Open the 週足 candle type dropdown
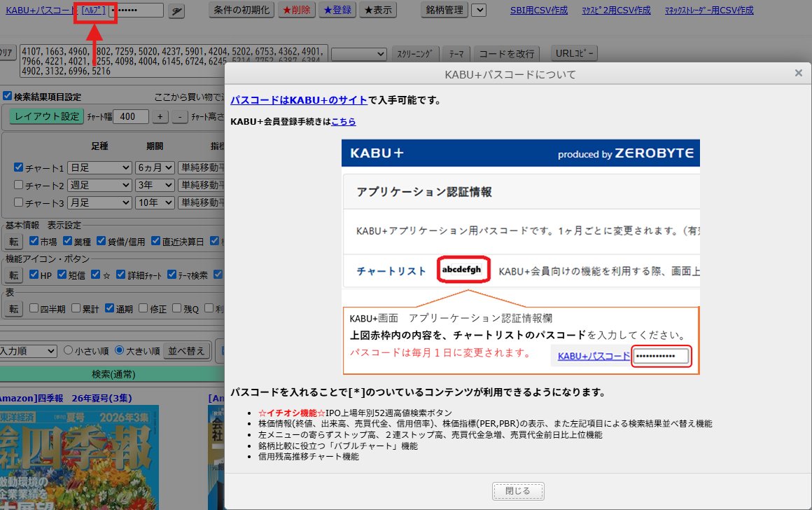The height and width of the screenshot is (510, 812). (x=99, y=185)
